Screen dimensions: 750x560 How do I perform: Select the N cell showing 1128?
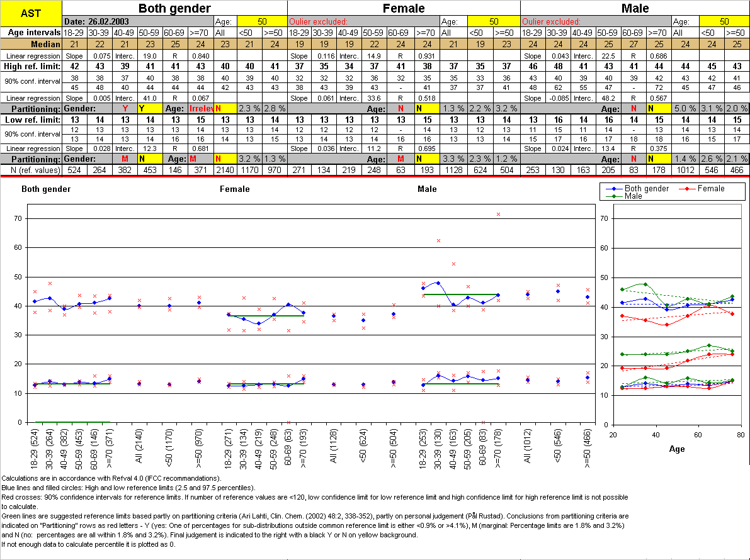(x=453, y=170)
